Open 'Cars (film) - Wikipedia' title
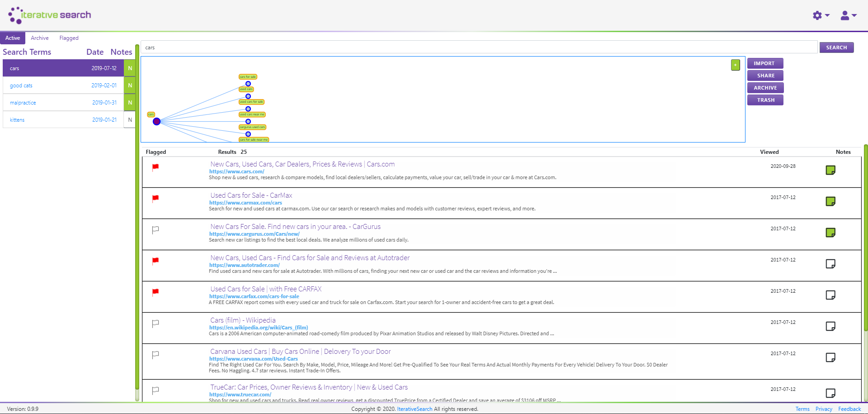This screenshot has width=868, height=414. (x=243, y=320)
